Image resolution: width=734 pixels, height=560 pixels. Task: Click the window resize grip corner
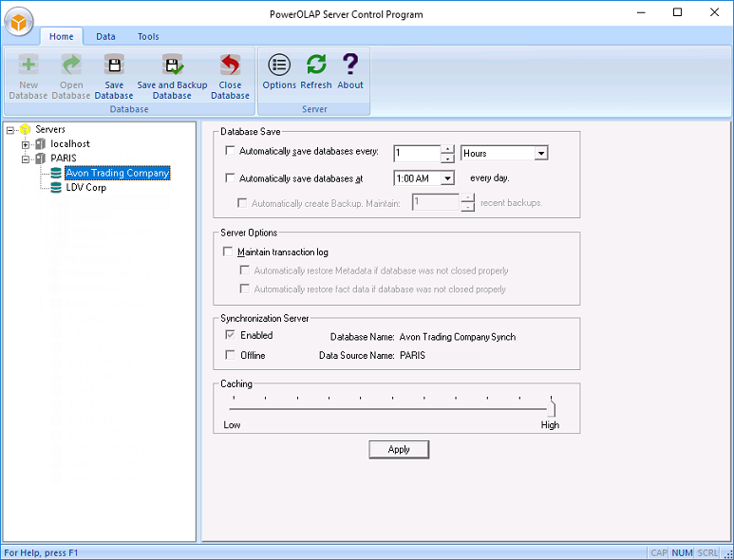point(727,553)
